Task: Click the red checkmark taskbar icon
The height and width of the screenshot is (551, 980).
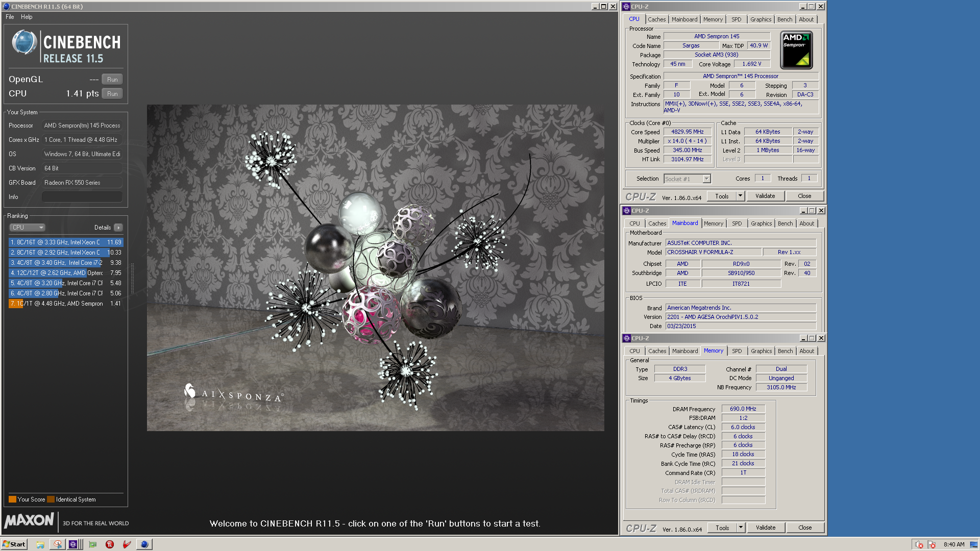Action: tap(127, 544)
